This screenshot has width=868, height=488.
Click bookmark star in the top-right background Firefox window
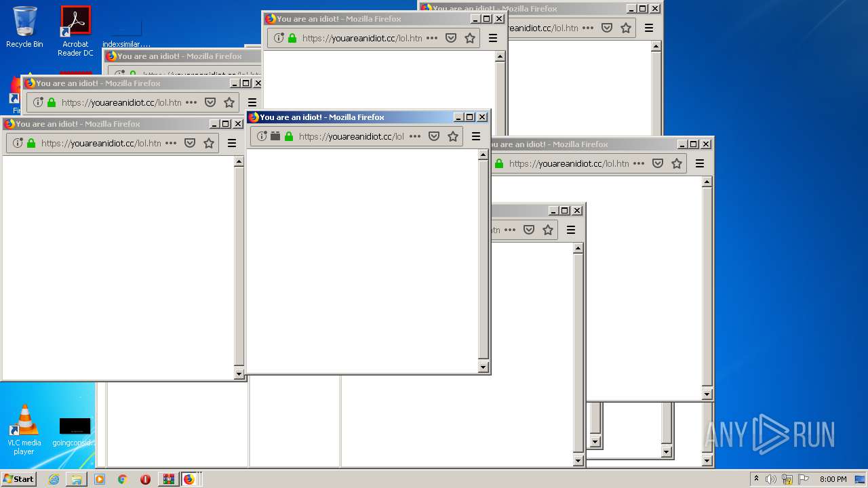626,28
